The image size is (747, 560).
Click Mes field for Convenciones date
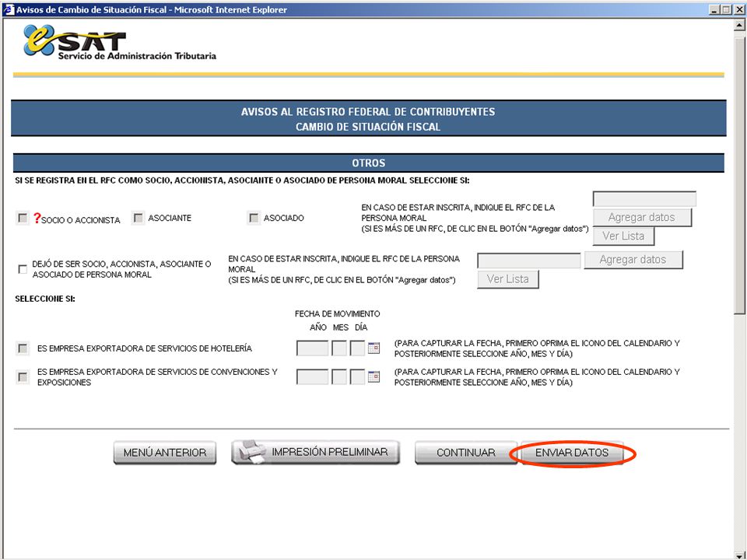click(x=339, y=376)
